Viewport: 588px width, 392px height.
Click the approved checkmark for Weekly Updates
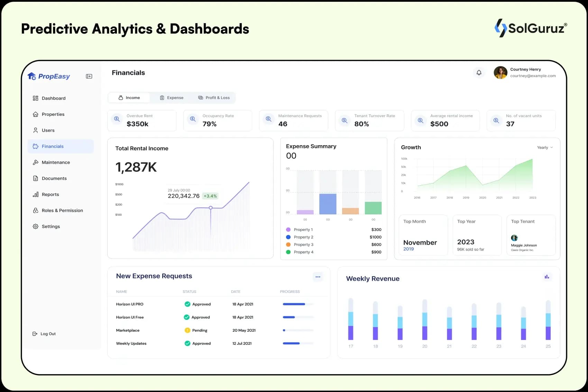(187, 344)
